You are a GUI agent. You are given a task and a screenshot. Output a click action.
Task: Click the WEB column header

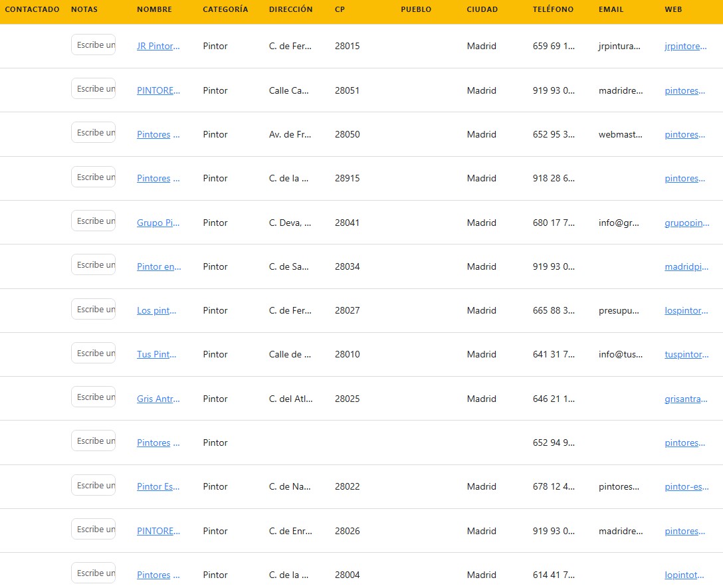(673, 9)
